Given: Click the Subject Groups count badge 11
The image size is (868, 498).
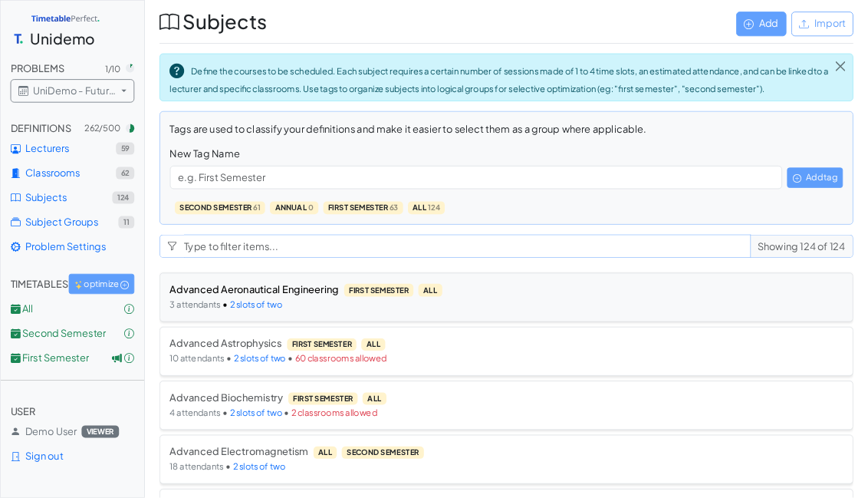Looking at the screenshot, I should (127, 222).
